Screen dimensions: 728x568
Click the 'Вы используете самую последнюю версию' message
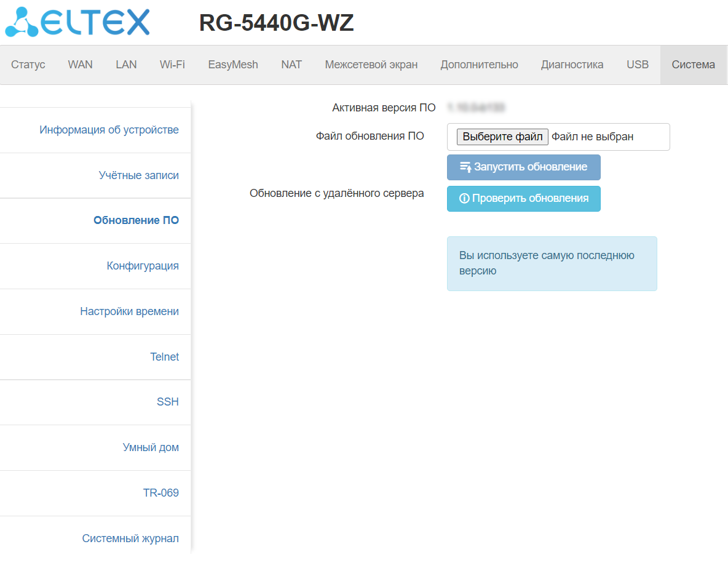point(552,263)
